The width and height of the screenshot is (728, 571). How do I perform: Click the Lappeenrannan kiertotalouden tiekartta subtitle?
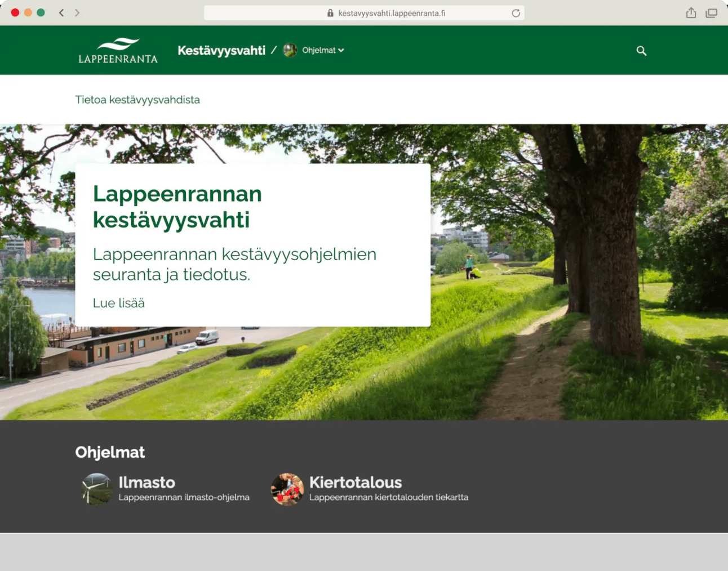[x=389, y=497]
